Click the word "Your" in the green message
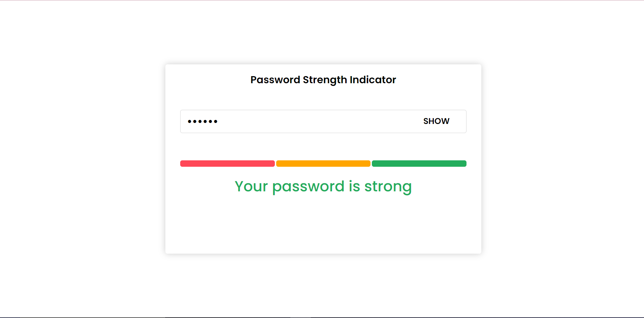 coord(251,186)
